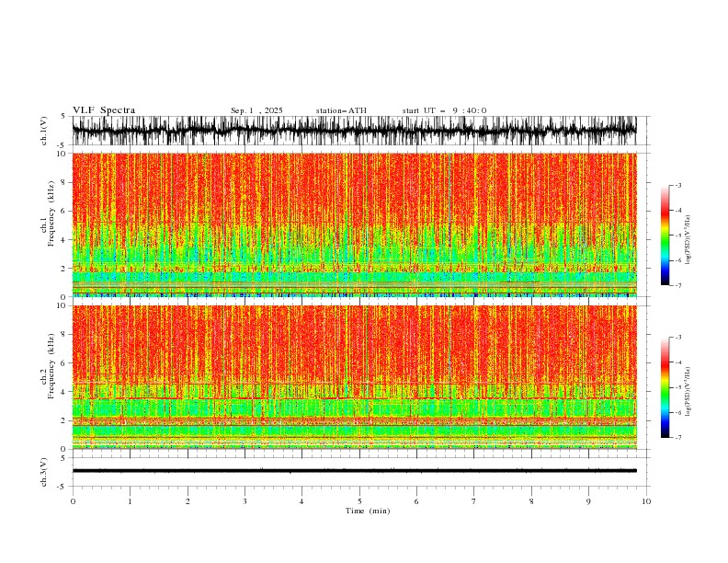
Task: Click the "station=ATH" header label
Action: (341, 110)
